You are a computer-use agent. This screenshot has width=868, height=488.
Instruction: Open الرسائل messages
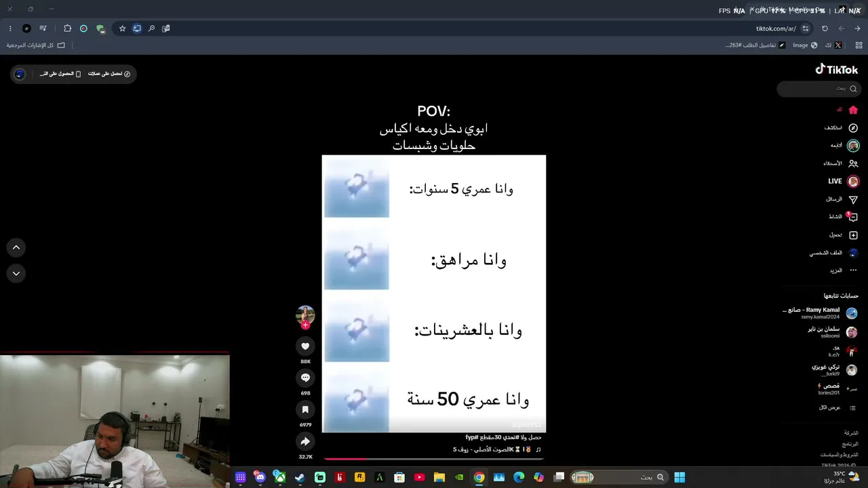click(x=842, y=199)
